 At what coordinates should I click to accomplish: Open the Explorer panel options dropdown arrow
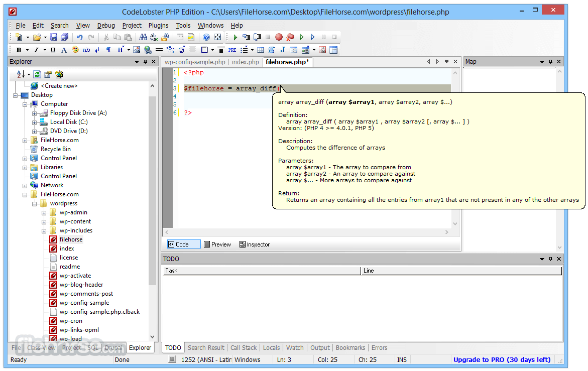coord(137,62)
